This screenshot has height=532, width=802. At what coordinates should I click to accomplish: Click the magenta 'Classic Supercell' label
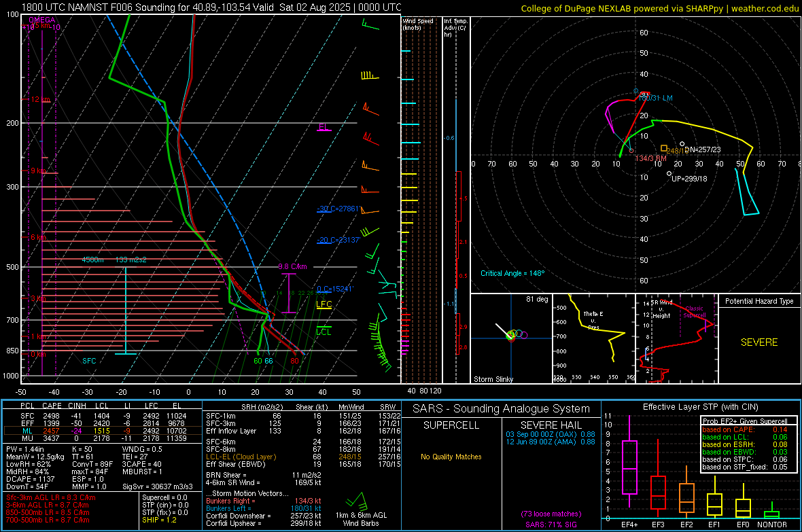click(x=694, y=312)
